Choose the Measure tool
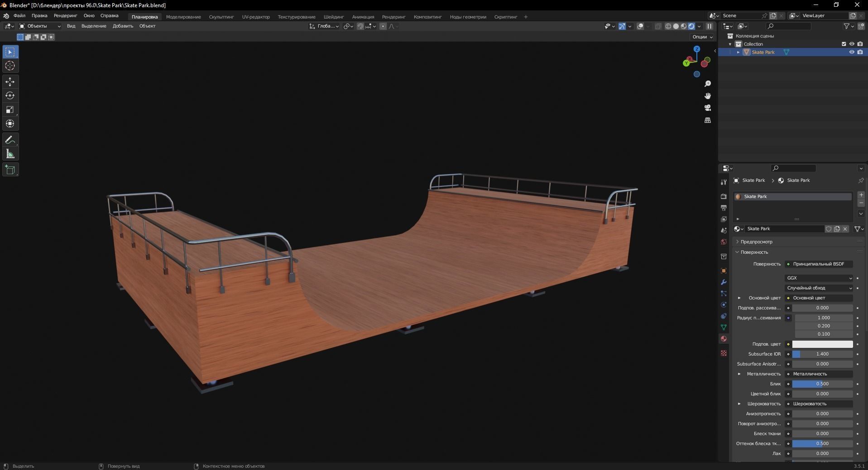Screen dimensions: 868x470 tap(10, 154)
